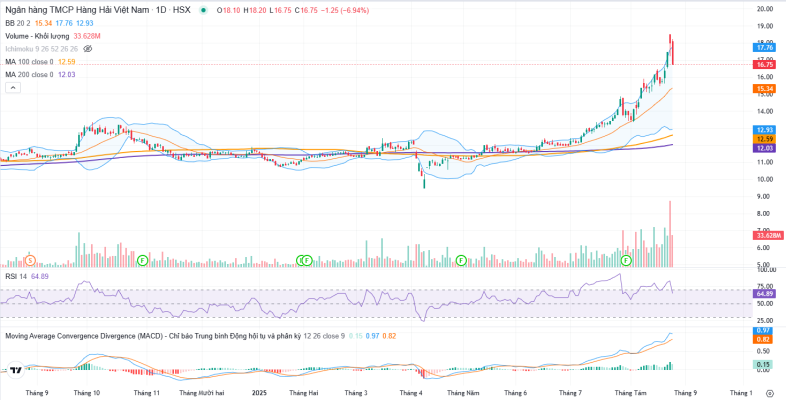Click the 25.00 level on RSI scale
Viewport: 786px width, 400px height.
765,320
